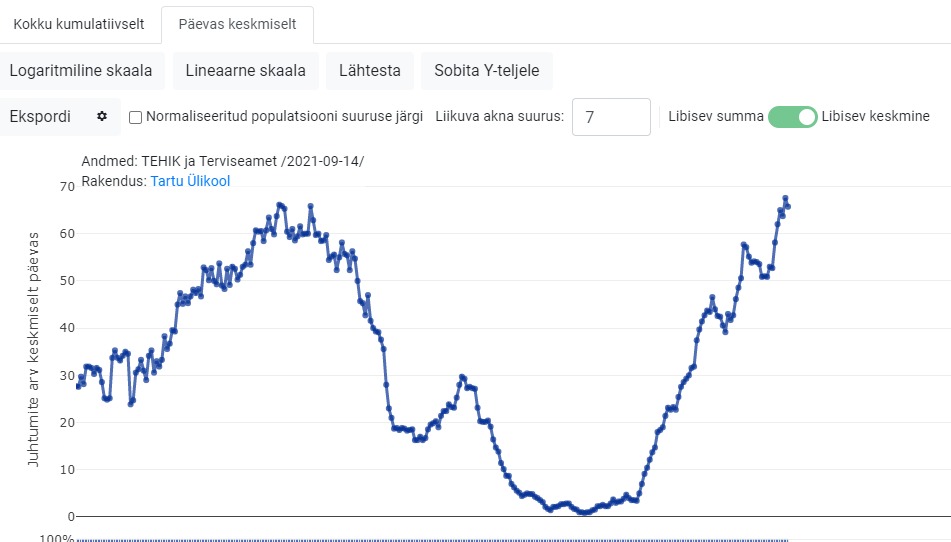Choose the Libisev summa label
Screen dimensions: 951x542
coord(716,116)
